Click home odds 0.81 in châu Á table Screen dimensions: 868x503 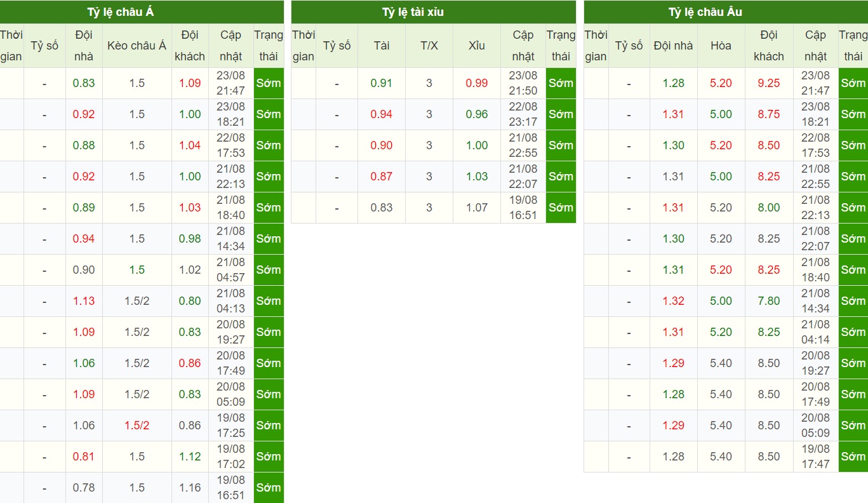coord(84,457)
